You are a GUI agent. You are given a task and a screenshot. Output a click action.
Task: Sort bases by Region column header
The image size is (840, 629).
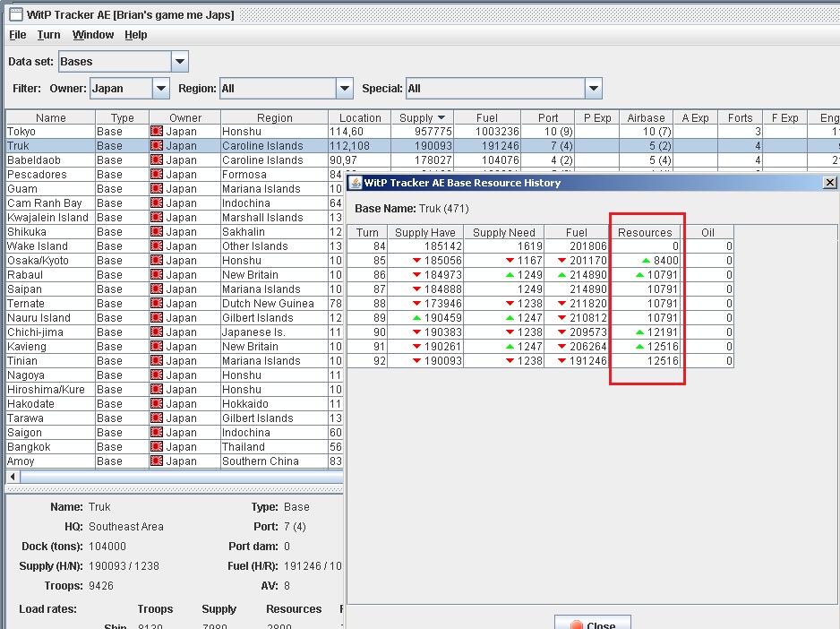[x=275, y=118]
